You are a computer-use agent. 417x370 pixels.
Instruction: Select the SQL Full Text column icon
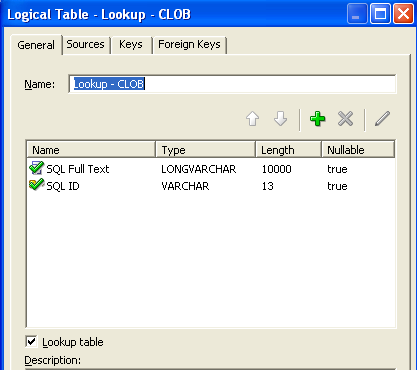tap(36, 168)
